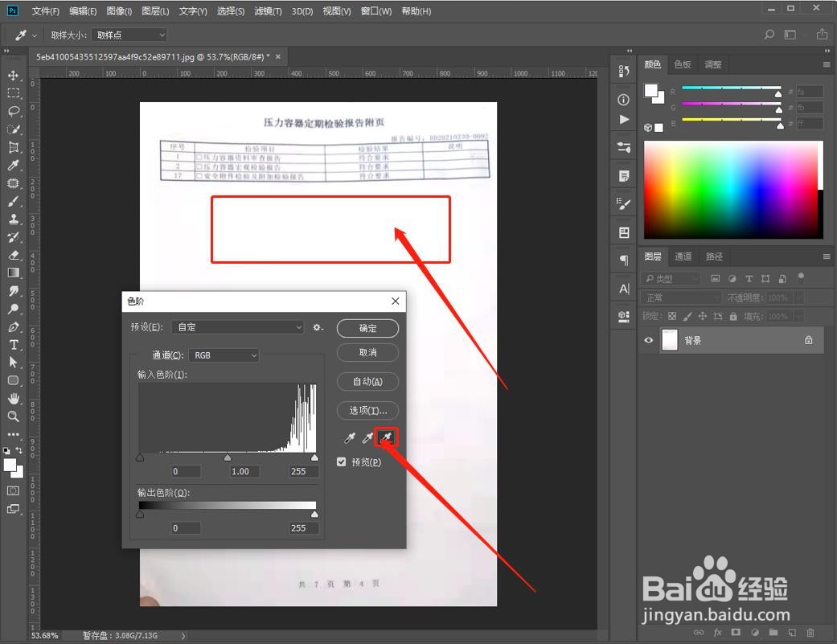Select the Zoom tool
The width and height of the screenshot is (837, 644).
pos(14,416)
